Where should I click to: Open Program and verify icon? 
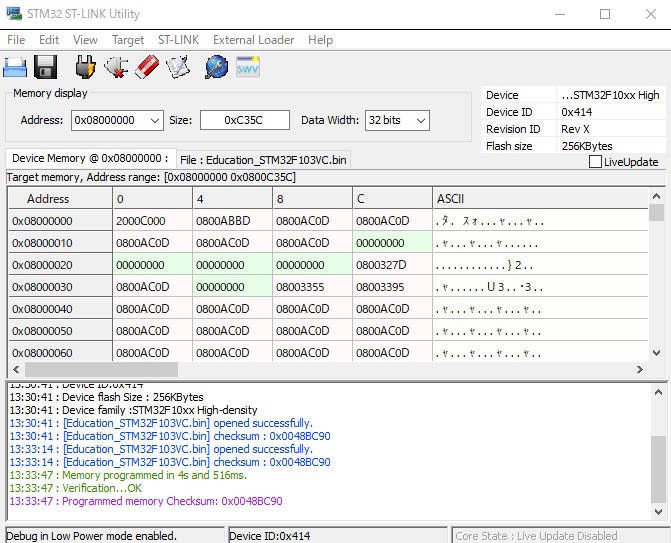coord(178,67)
